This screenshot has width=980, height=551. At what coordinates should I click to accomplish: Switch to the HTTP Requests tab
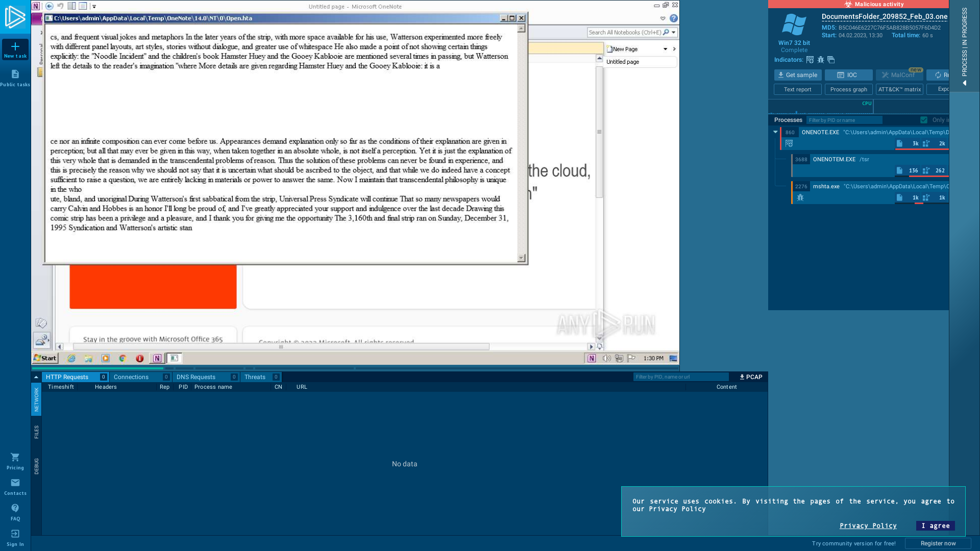[75, 377]
